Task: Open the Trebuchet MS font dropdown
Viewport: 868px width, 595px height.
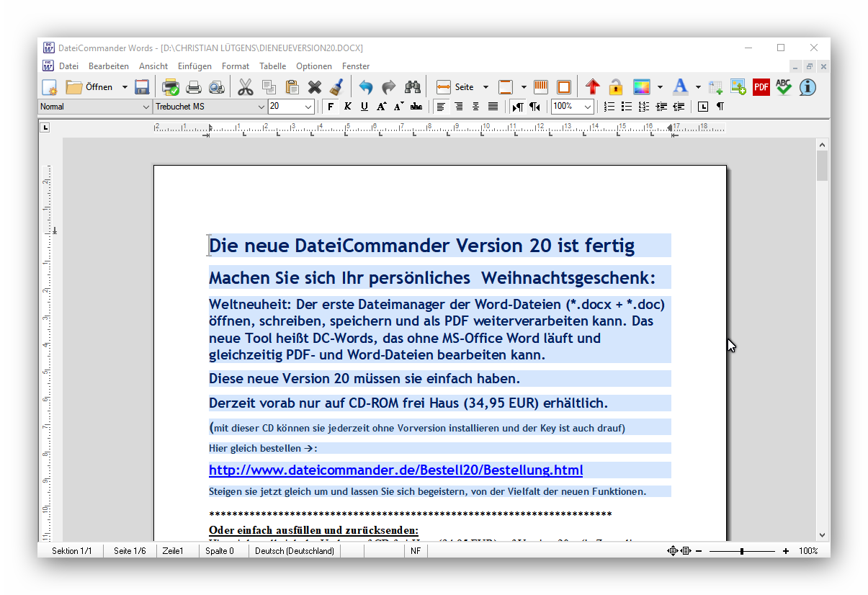Action: tap(261, 107)
